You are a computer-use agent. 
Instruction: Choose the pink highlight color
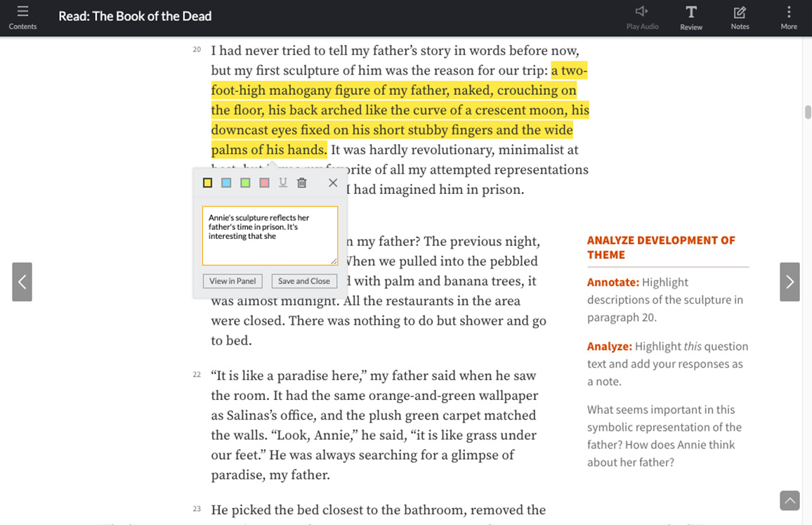tap(264, 183)
